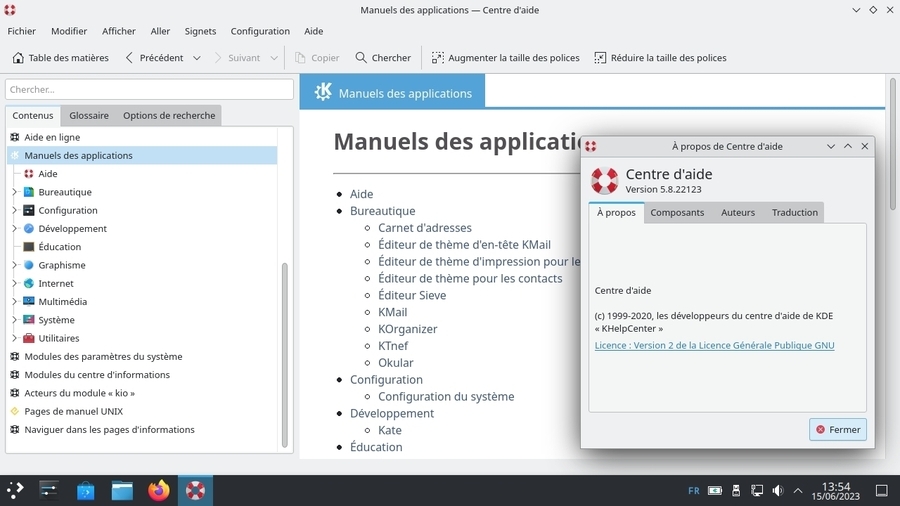Open Discover software store in taskbar
Viewport: 900px width, 506px height.
point(86,491)
